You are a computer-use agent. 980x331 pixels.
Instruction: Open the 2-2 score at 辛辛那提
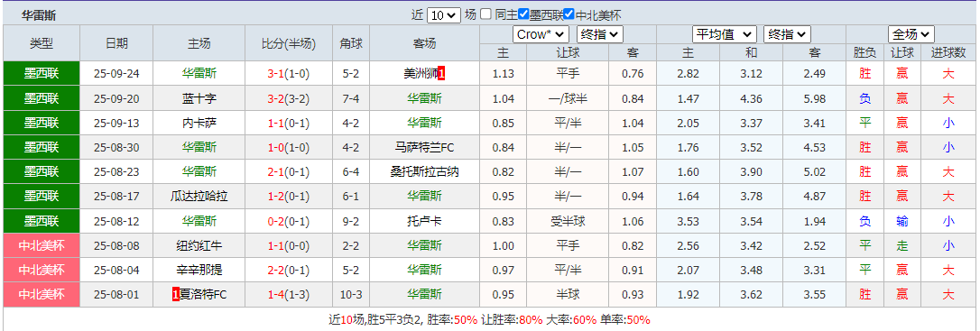tap(275, 270)
